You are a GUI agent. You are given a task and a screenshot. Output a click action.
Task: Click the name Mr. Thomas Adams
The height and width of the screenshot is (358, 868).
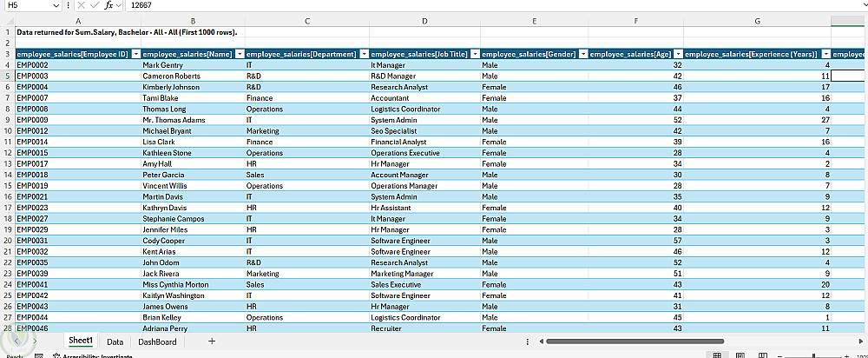174,120
